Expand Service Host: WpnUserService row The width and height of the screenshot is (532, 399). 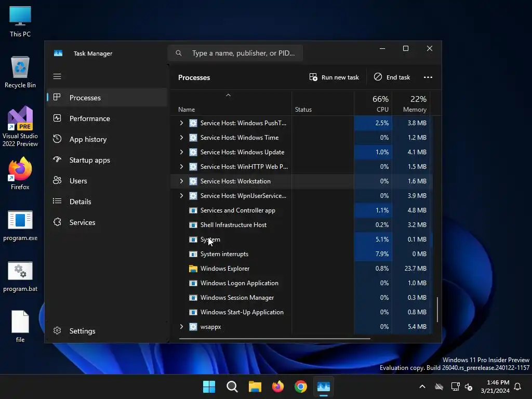(x=181, y=196)
